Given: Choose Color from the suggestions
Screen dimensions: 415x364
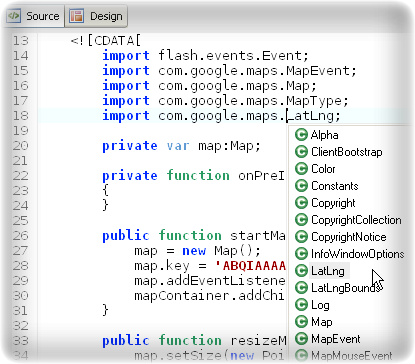Looking at the screenshot, I should [x=323, y=169].
